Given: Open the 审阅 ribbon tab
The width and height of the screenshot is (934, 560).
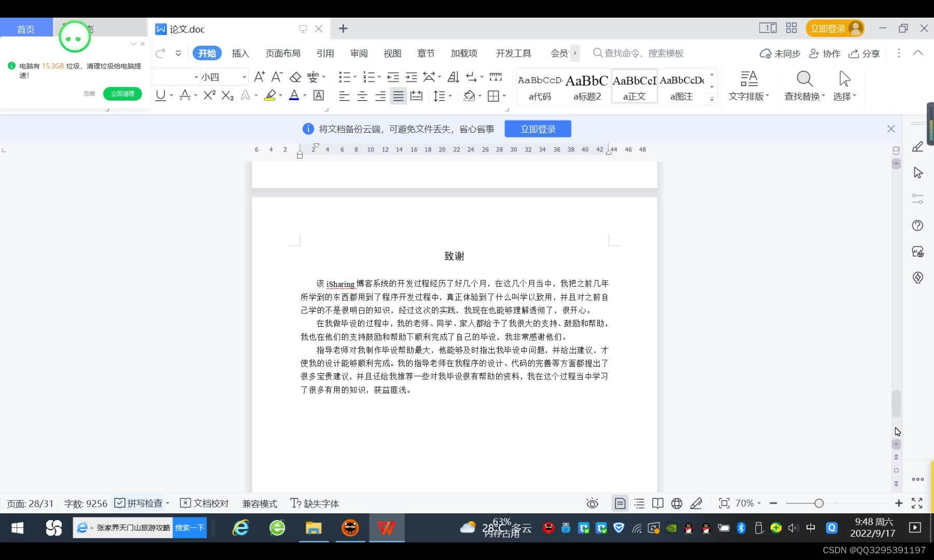Looking at the screenshot, I should 359,53.
